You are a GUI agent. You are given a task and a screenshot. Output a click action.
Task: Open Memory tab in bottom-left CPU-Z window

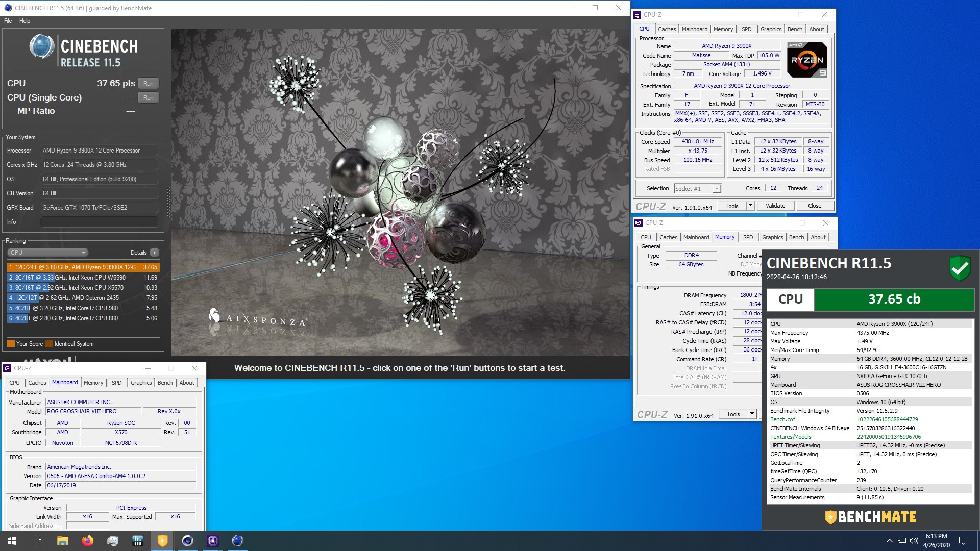(x=93, y=383)
